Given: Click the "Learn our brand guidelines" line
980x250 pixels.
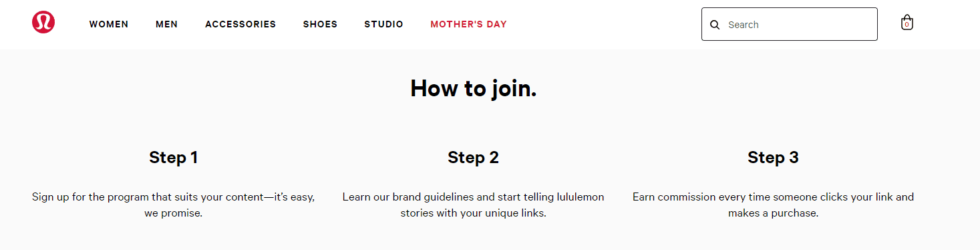Looking at the screenshot, I should click(x=473, y=197).
